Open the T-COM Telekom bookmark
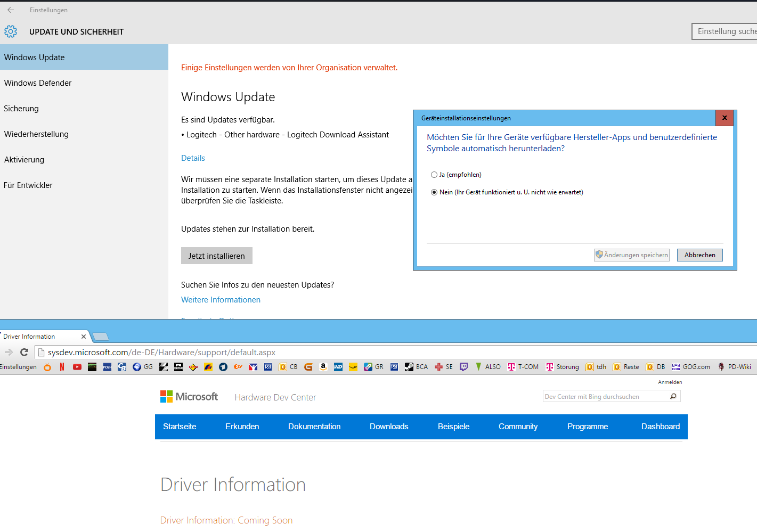757x532 pixels. pyautogui.click(x=523, y=367)
